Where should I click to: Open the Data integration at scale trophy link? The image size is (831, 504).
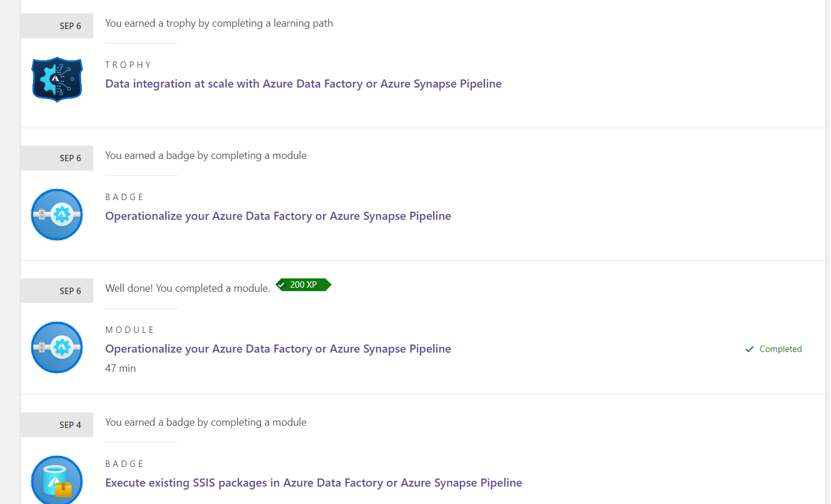(303, 84)
